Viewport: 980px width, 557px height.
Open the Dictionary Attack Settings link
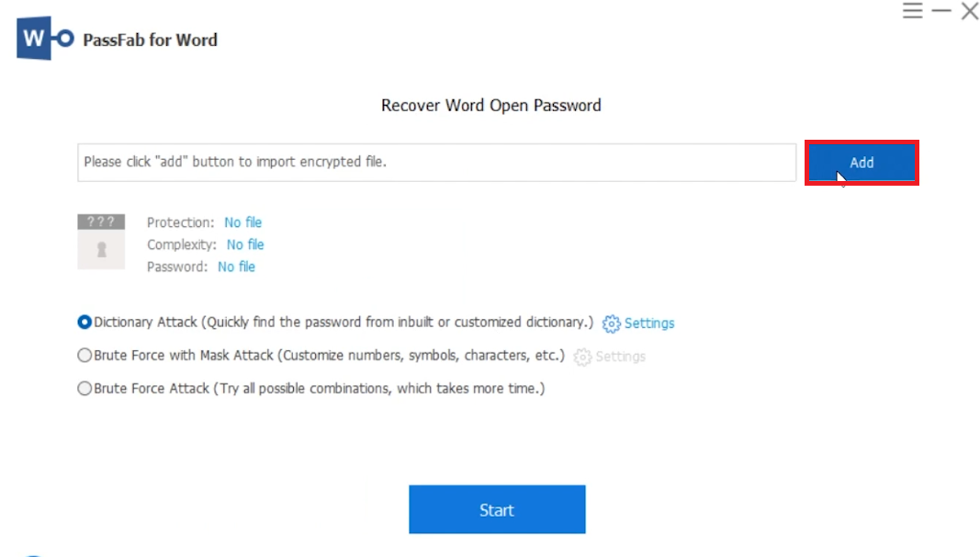pyautogui.click(x=649, y=324)
